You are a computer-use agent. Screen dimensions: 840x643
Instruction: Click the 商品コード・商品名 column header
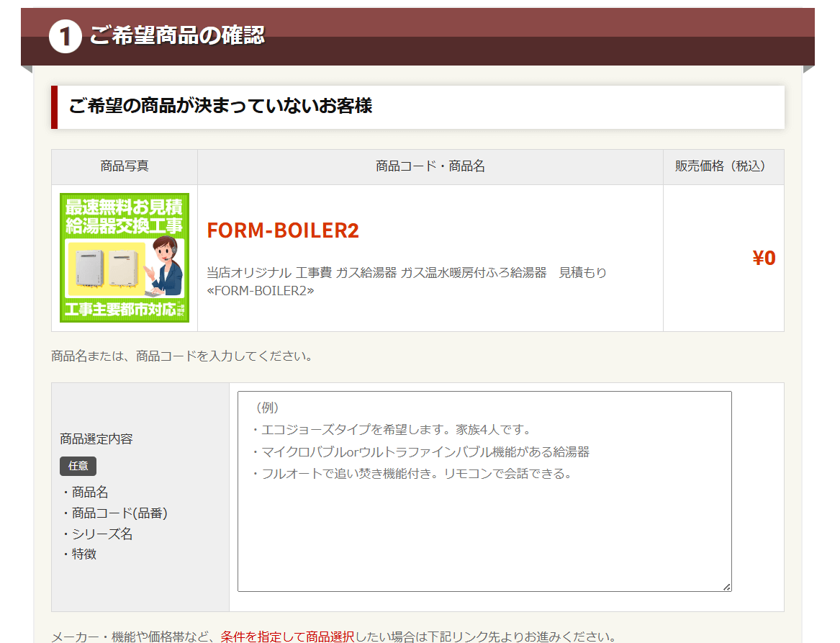[x=430, y=166]
